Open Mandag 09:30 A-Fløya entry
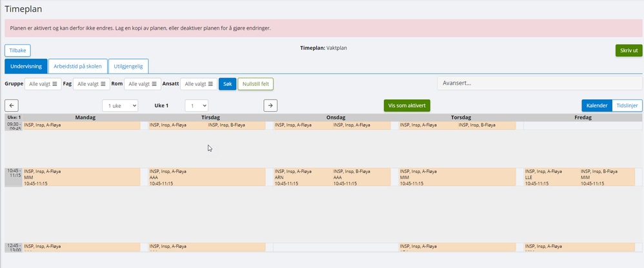 pos(82,125)
